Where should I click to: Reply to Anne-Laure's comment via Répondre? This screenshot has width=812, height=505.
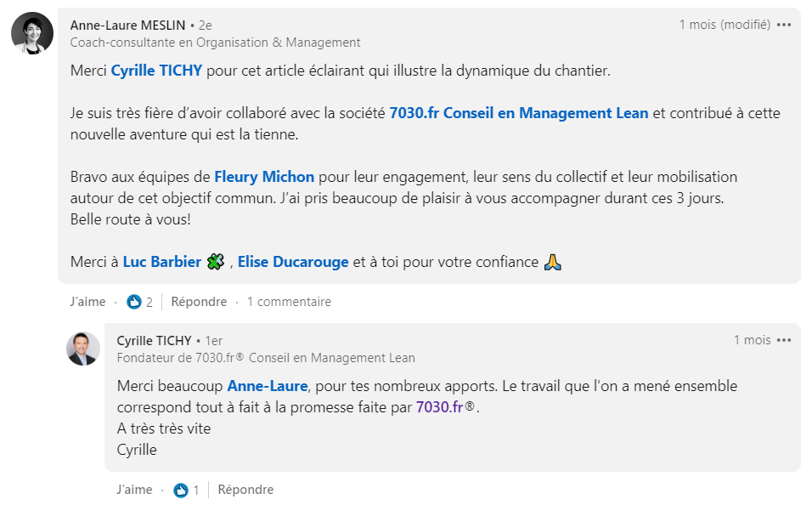199,302
